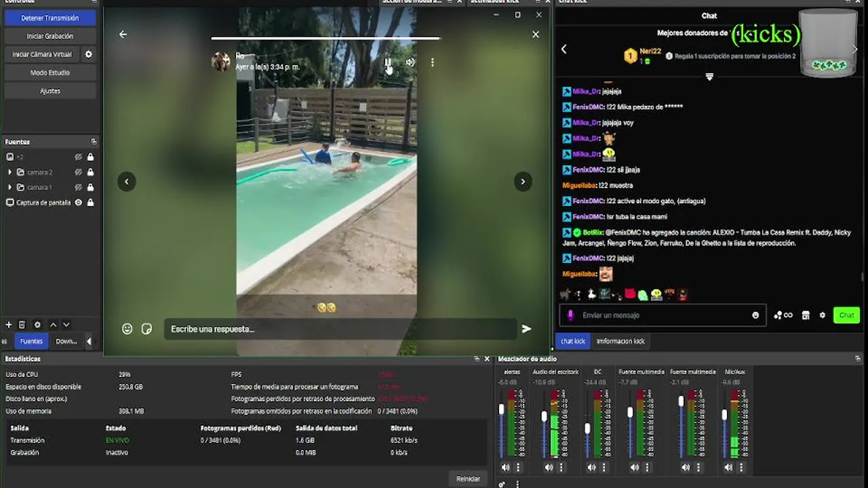Mute the alertas audio channel
This screenshot has width=868, height=488.
(505, 467)
